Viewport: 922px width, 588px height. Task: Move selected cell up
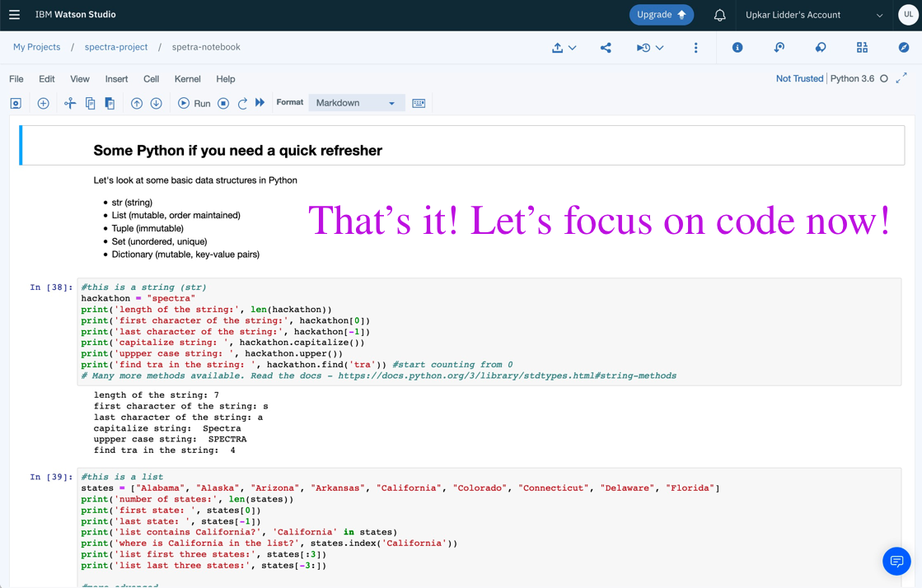click(137, 104)
